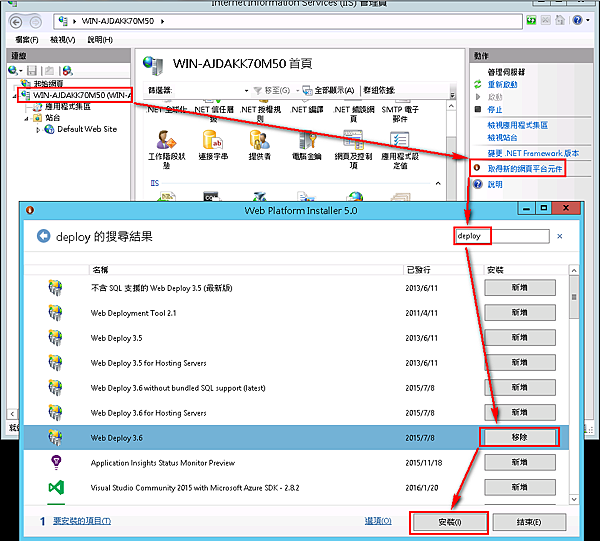The image size is (600, 541).
Task: Click the 應用程式集區 tree icon
Action: [x=38, y=107]
